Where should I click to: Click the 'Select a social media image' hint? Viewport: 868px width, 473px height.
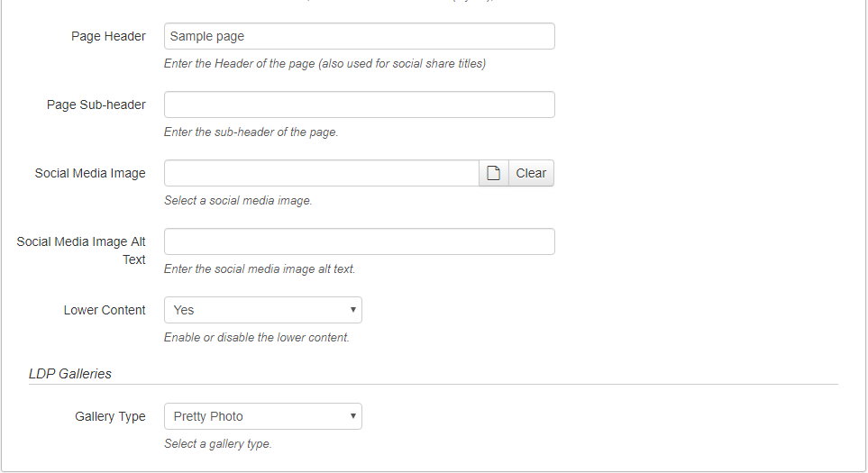pyautogui.click(x=238, y=201)
